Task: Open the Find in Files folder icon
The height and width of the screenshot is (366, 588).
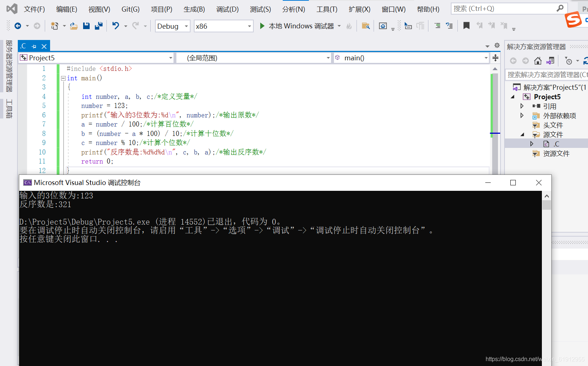Action: click(366, 26)
